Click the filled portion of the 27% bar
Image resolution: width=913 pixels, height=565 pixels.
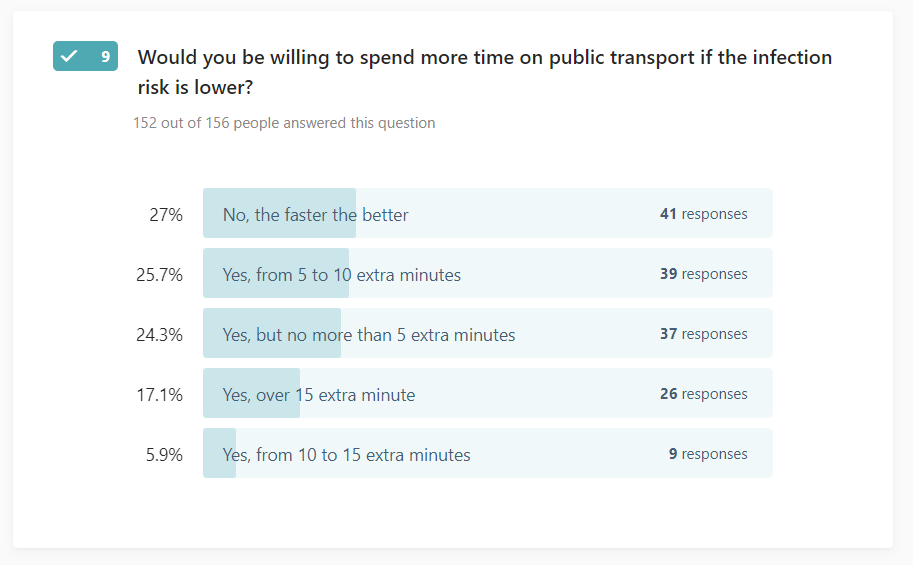click(x=279, y=213)
